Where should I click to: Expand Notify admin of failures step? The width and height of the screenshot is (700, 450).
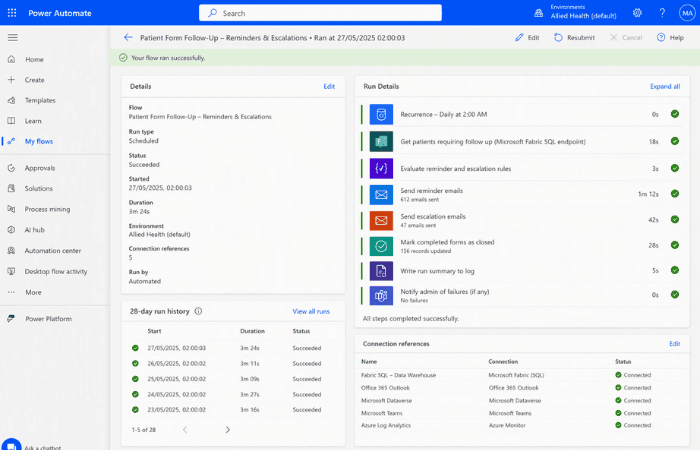[521, 296]
